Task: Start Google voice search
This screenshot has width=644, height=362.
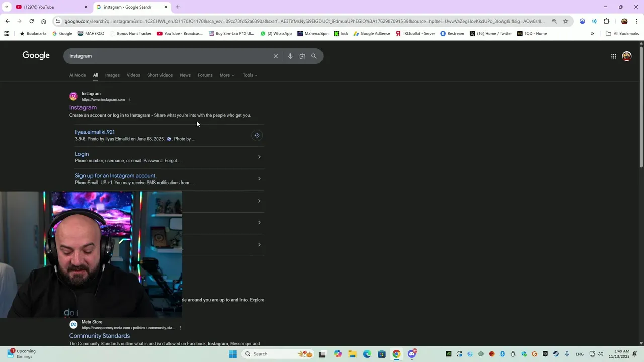Action: pyautogui.click(x=290, y=56)
